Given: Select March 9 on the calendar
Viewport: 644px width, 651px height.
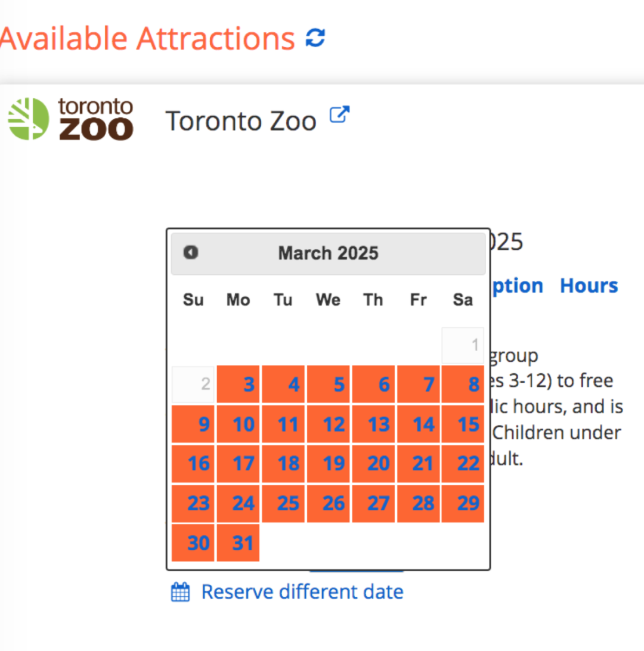Looking at the screenshot, I should click(193, 424).
